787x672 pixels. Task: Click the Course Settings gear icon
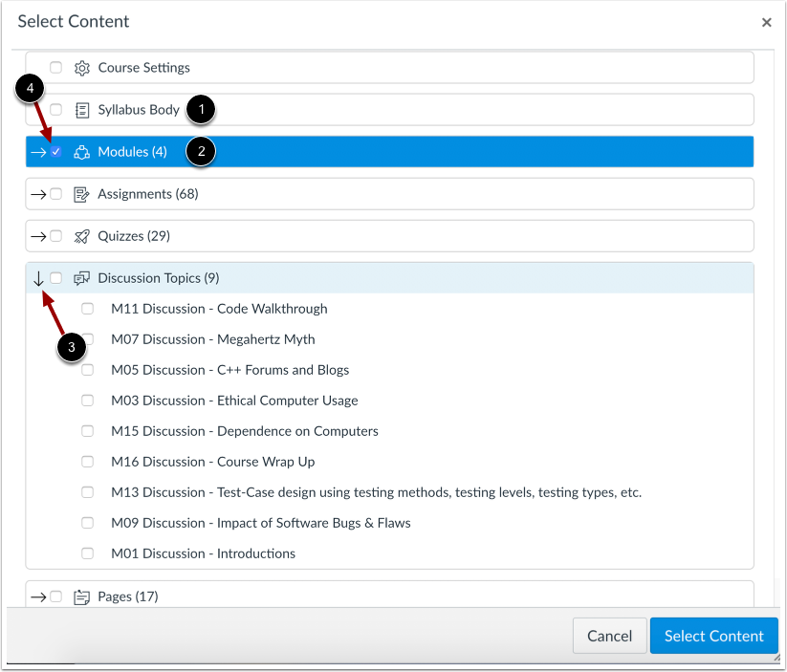click(x=81, y=67)
